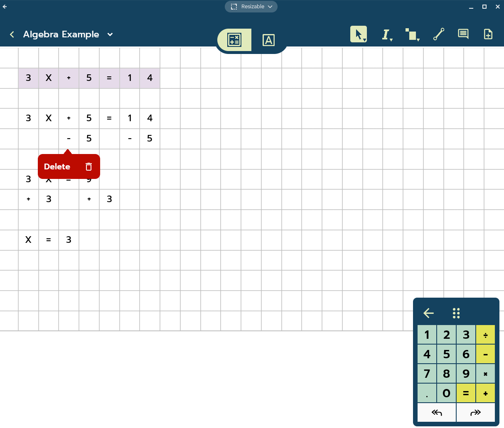Open the Resizable window size dropdown
This screenshot has height=428, width=504.
(x=251, y=7)
